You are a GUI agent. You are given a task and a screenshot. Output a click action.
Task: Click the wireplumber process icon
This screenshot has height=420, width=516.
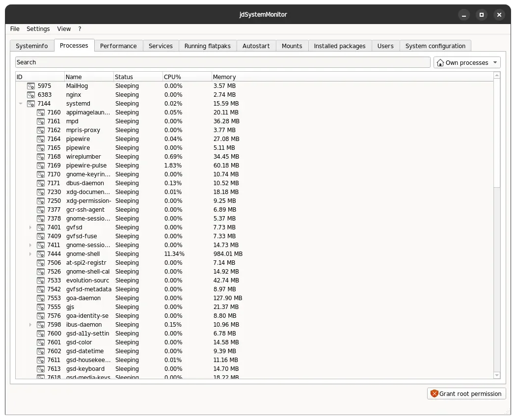41,157
